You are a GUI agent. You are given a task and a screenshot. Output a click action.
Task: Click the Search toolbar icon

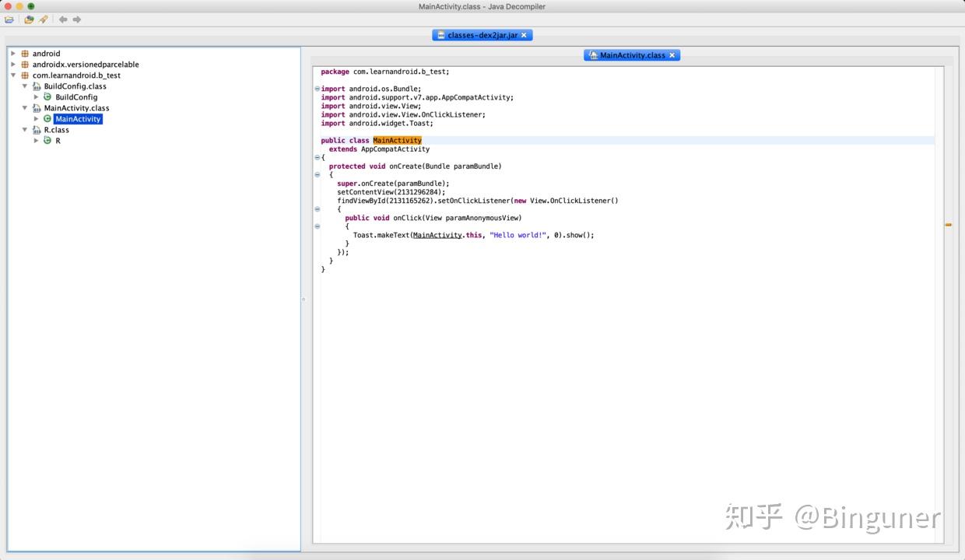point(43,19)
